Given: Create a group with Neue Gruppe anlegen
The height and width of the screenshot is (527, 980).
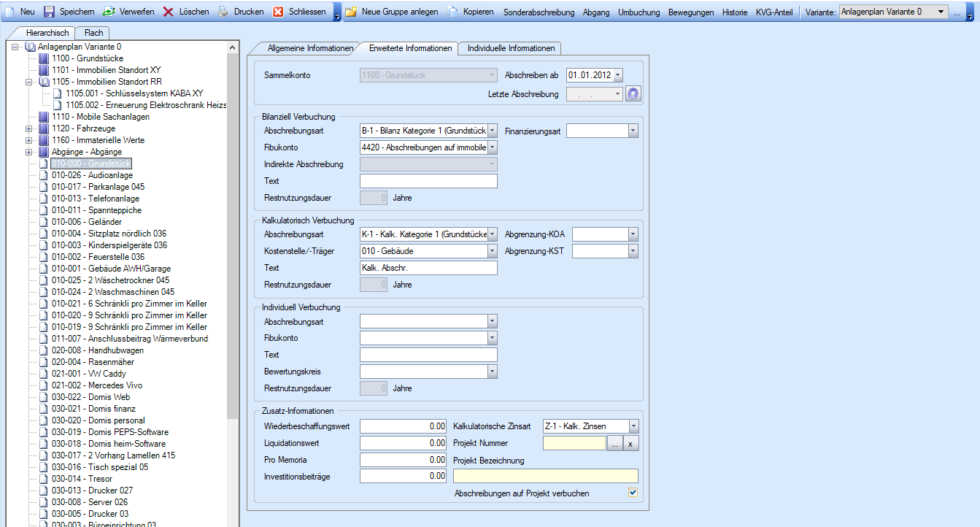Looking at the screenshot, I should (351, 12).
